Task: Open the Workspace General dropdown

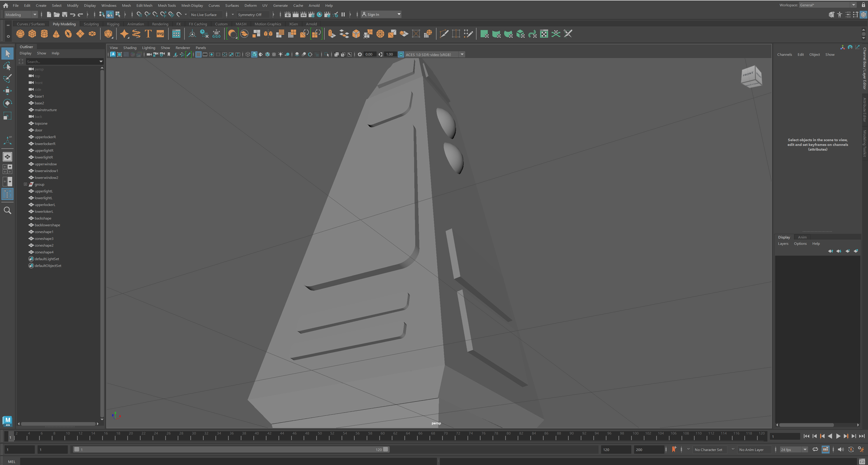Action: pyautogui.click(x=828, y=5)
